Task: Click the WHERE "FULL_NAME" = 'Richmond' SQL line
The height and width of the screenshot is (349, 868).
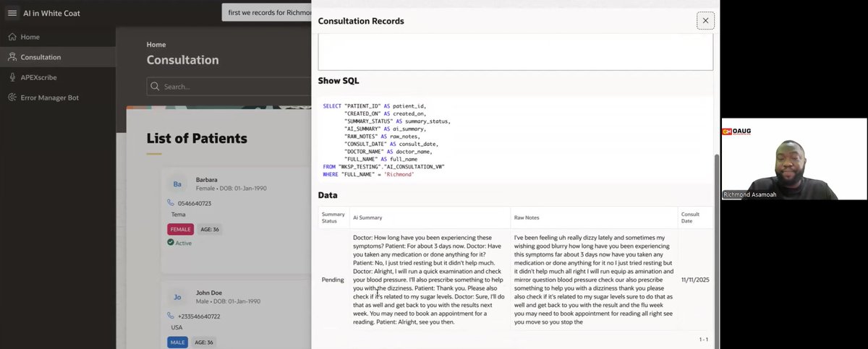Action: click(368, 175)
